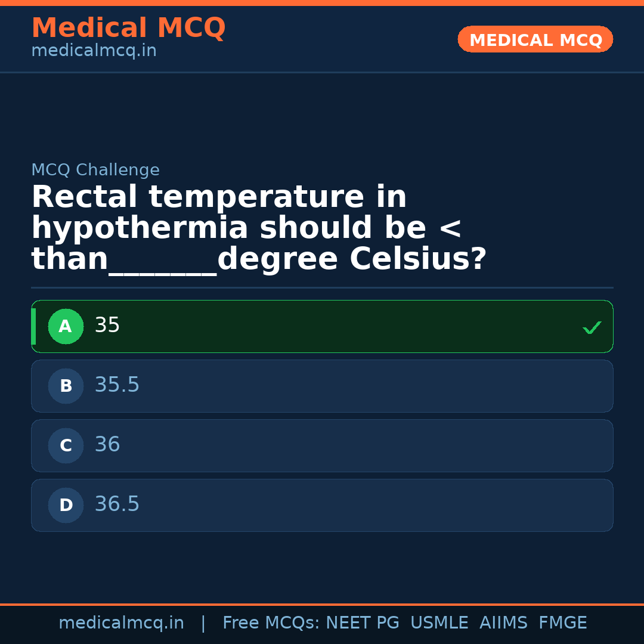Click the C option circle icon
644x644 pixels.
pyautogui.click(x=66, y=446)
